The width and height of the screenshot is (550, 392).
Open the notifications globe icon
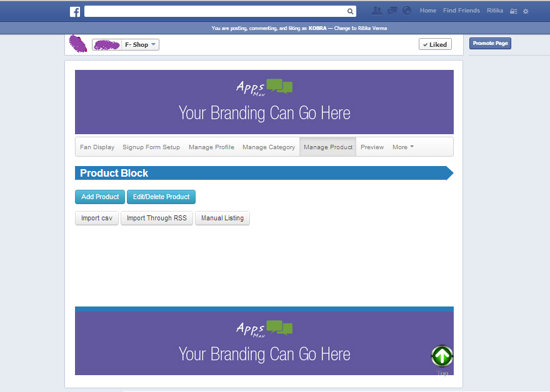pos(406,11)
